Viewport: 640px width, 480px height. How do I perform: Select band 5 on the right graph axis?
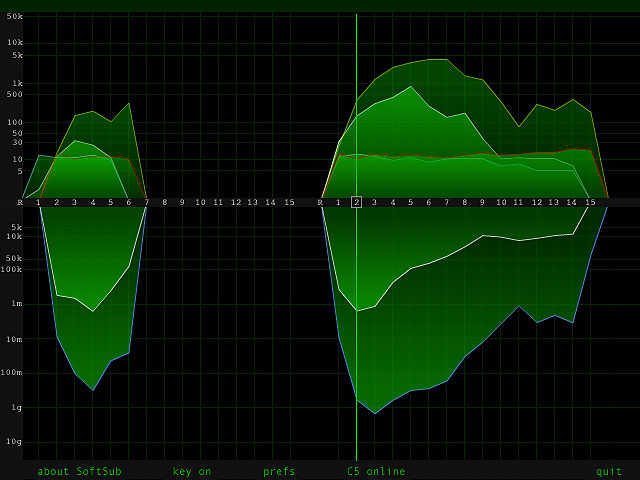point(410,202)
